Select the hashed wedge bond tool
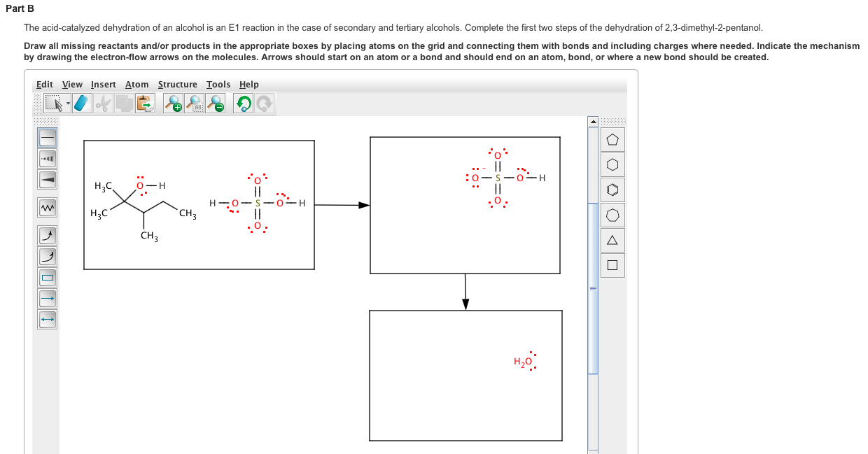The image size is (868, 454). pyautogui.click(x=46, y=159)
